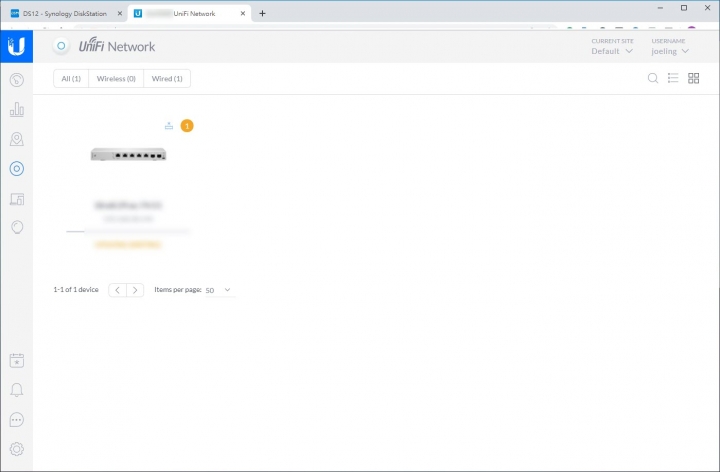Viewport: 720px width, 472px height.
Task: Switch to DS12 Synology DiskStation browser tab
Action: click(x=64, y=14)
